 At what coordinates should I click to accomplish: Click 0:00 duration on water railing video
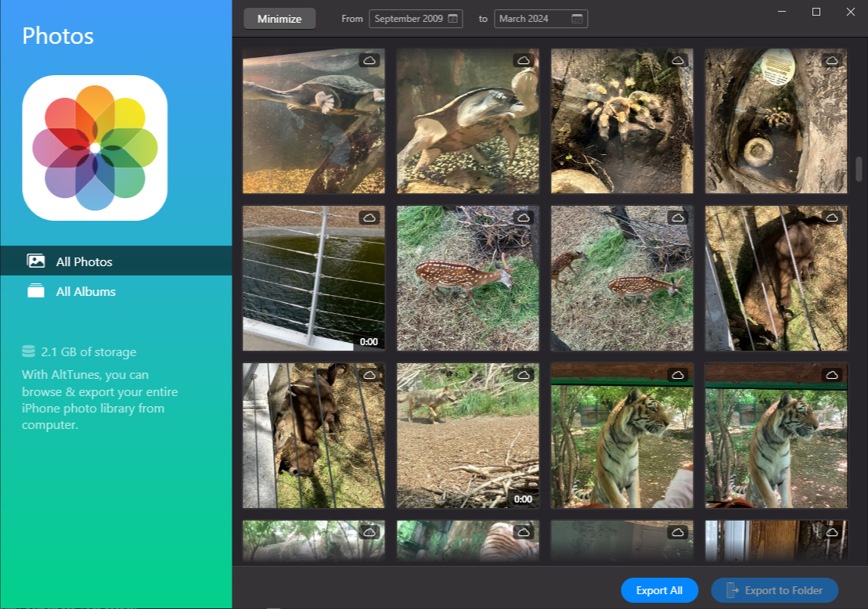point(369,342)
